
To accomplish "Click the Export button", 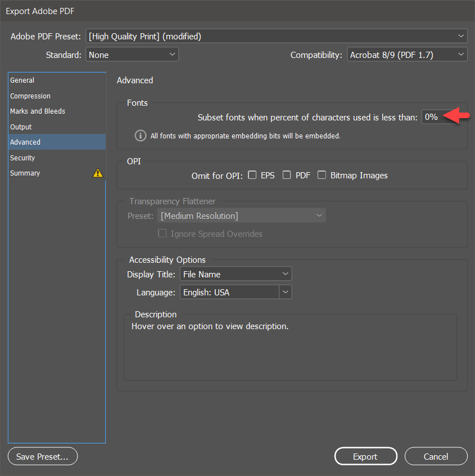I will pyautogui.click(x=366, y=456).
